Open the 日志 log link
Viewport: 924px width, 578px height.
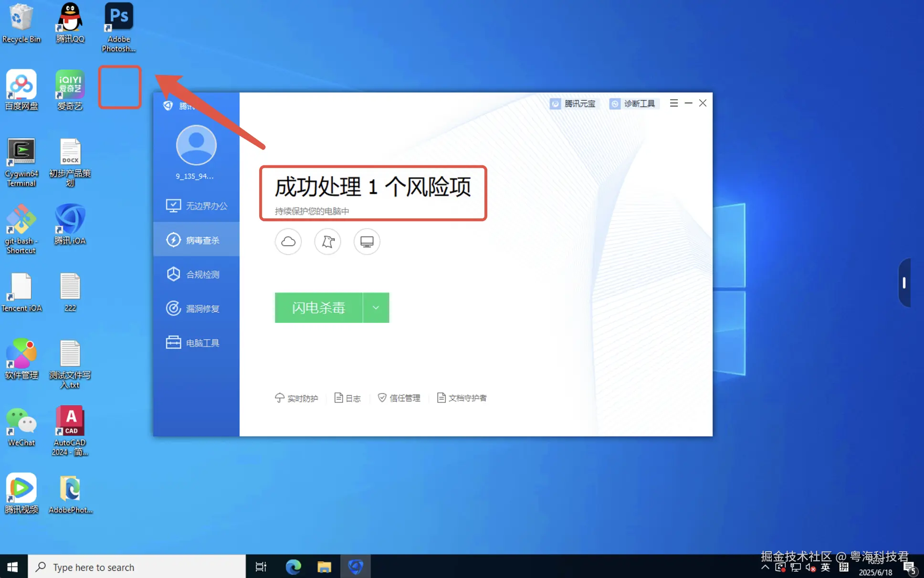(x=347, y=398)
